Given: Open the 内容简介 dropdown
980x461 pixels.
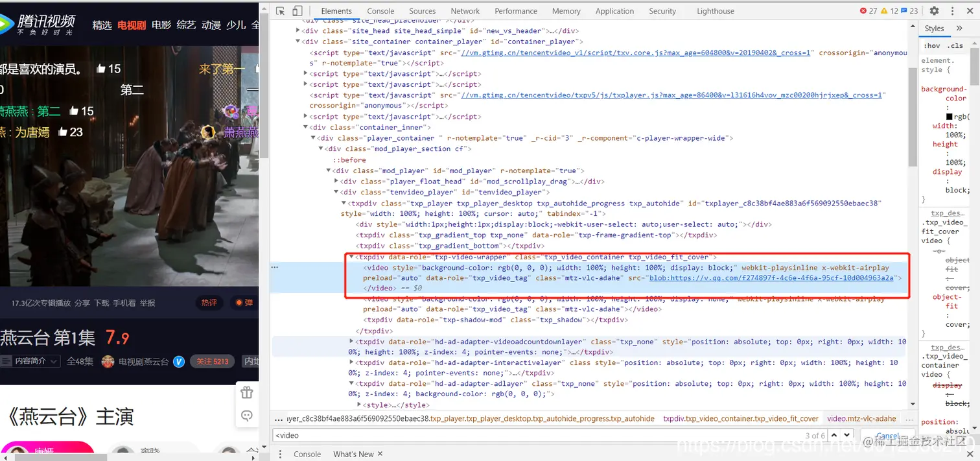Looking at the screenshot, I should pos(30,361).
